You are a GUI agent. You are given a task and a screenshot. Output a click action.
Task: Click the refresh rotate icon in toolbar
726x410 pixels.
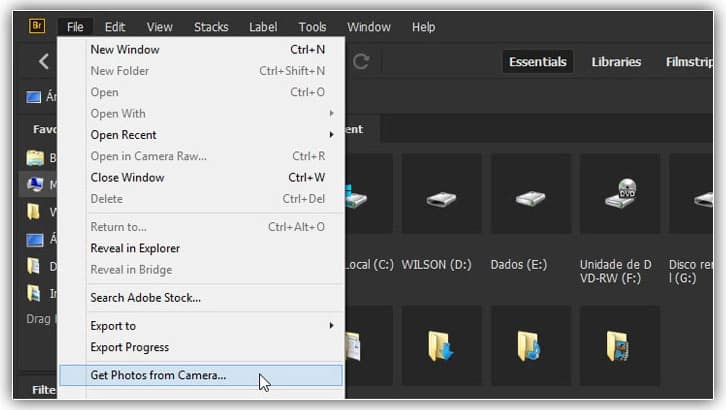[361, 62]
